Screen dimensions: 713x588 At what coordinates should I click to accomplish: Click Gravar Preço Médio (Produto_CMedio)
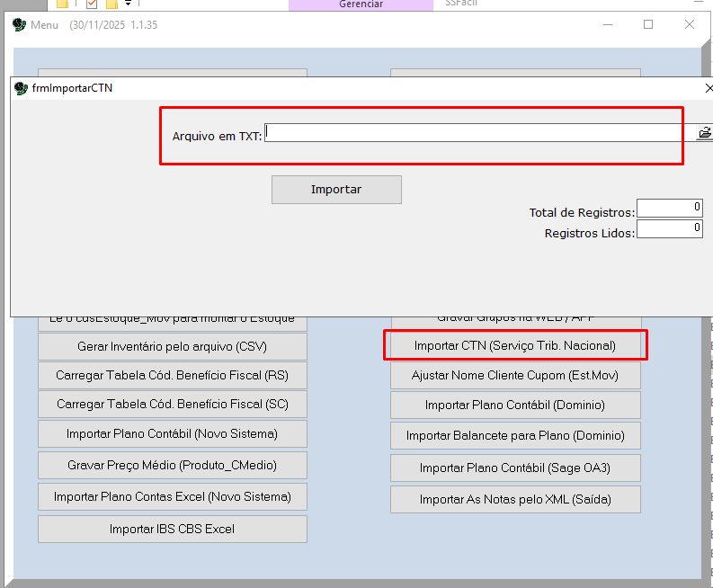click(x=173, y=465)
